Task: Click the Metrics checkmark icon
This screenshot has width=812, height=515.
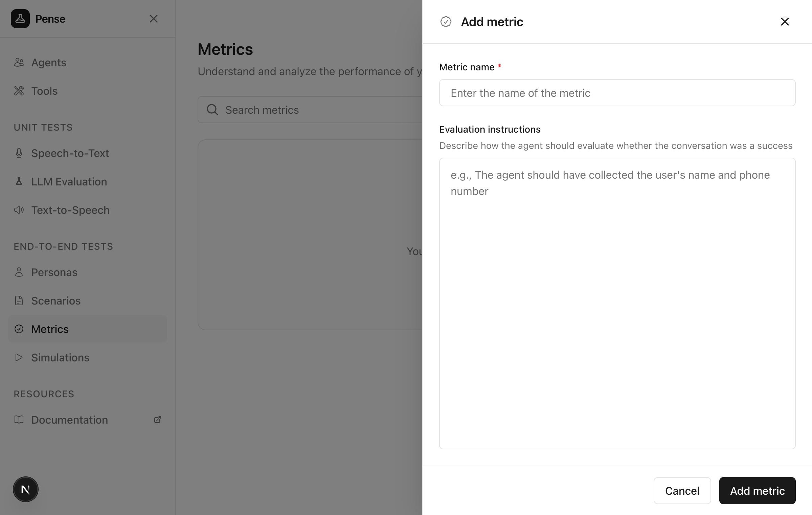Action: pyautogui.click(x=19, y=329)
